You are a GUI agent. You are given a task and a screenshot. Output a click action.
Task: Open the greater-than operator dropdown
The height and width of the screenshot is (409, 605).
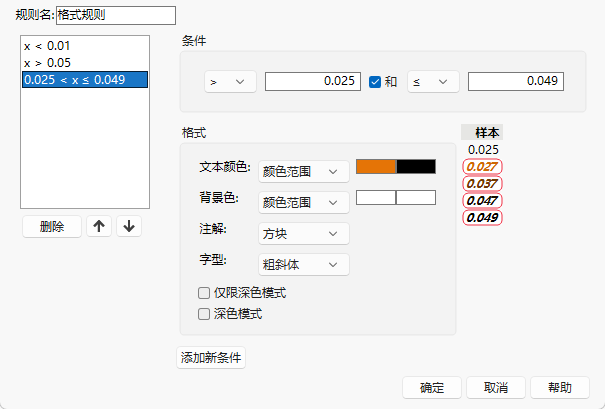[230, 82]
